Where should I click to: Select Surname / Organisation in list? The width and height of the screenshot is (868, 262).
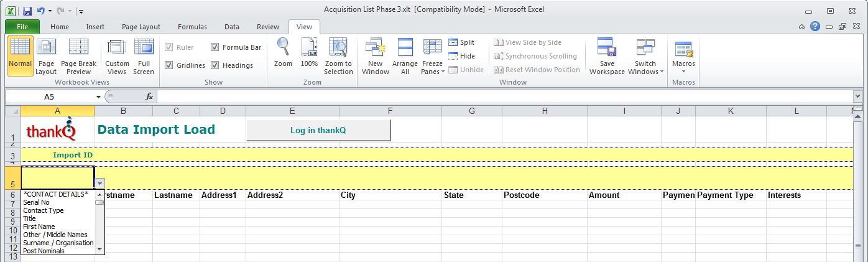58,243
